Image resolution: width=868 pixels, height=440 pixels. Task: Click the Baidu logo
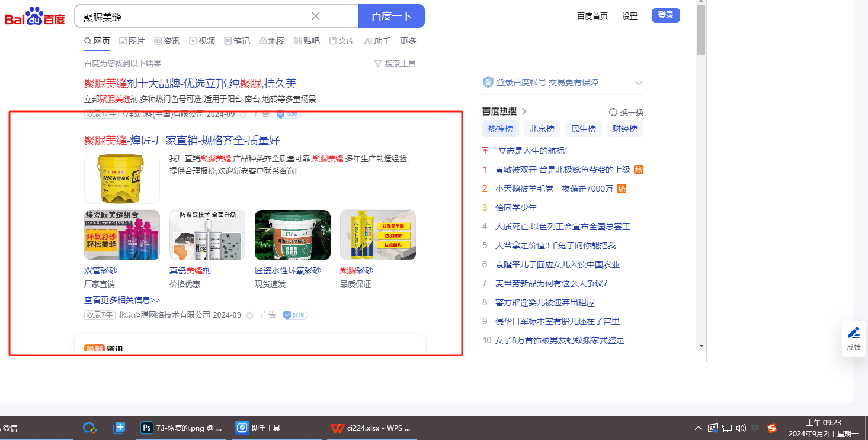point(35,17)
